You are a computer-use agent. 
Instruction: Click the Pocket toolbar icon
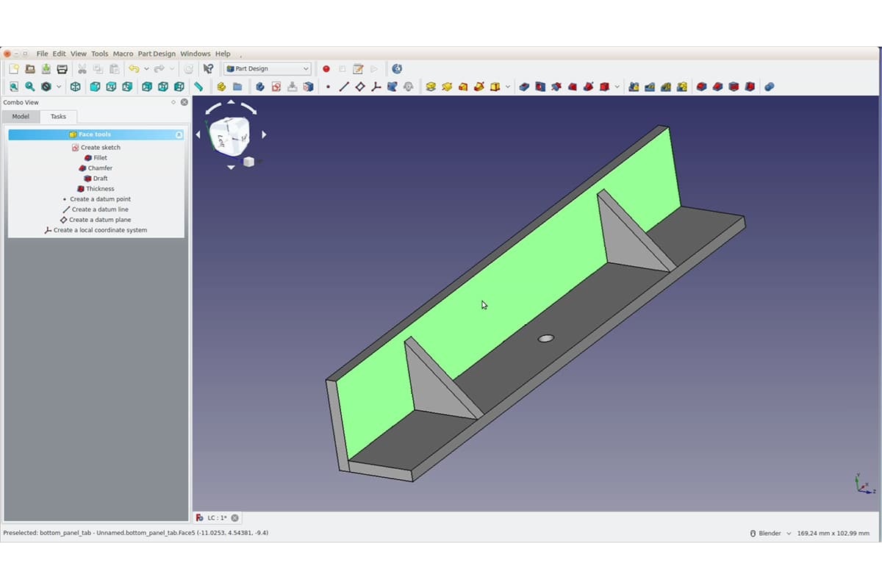coord(524,87)
